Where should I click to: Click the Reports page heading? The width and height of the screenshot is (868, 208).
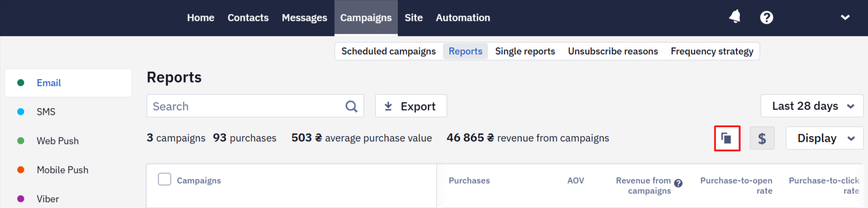(174, 77)
